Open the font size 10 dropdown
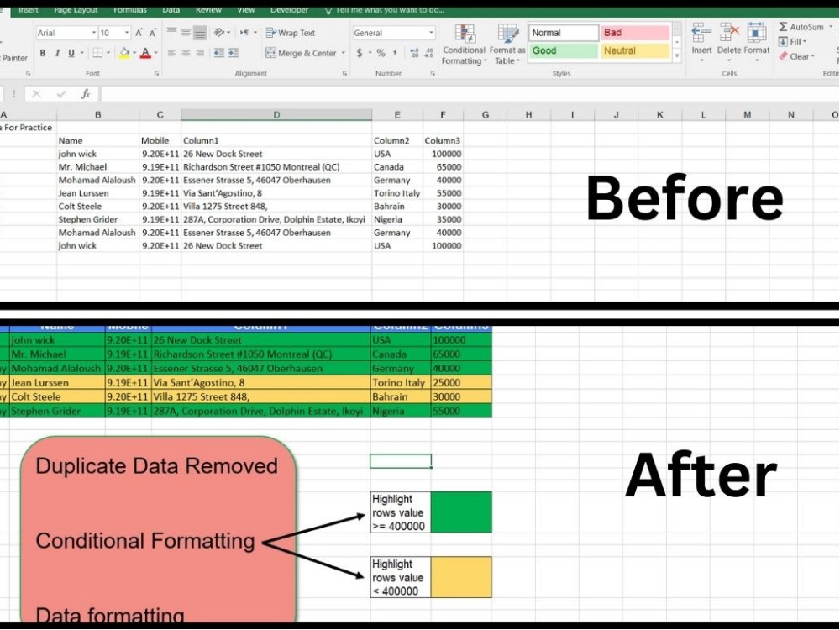Viewport: 840px width, 630px height. tap(127, 33)
